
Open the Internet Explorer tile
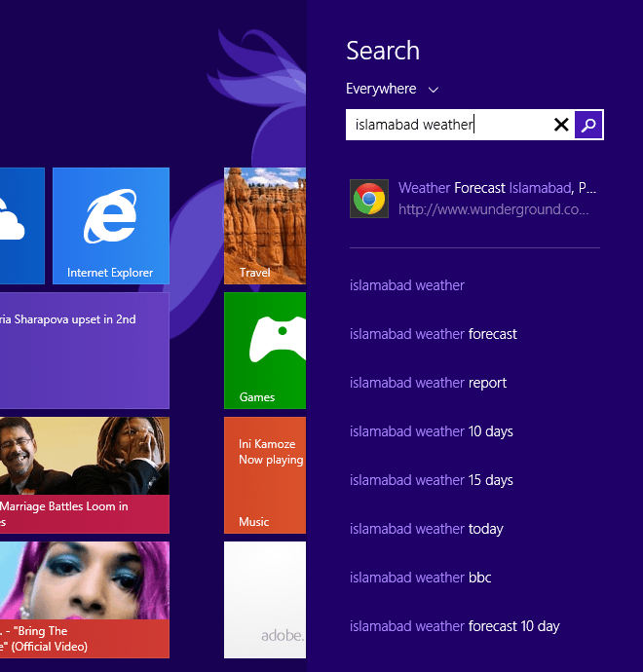click(111, 226)
